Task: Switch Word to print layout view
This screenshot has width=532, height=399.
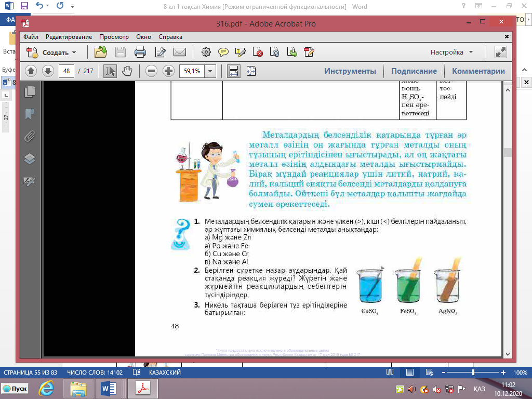Action: click(410, 372)
